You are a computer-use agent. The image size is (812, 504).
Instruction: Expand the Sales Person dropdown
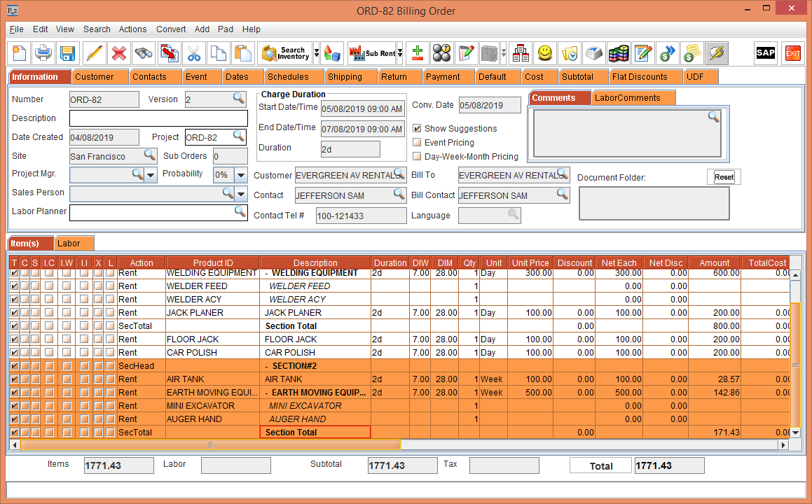coord(242,194)
